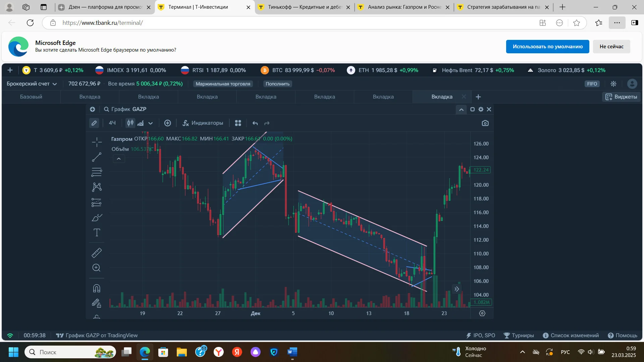This screenshot has width=644, height=362.
Task: Switch to Анализ рынка Газпром browser tab
Action: click(x=404, y=7)
